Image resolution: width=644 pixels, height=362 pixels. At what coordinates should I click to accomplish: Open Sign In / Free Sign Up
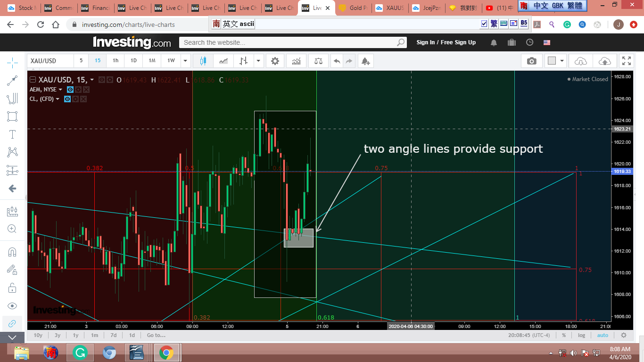point(446,42)
